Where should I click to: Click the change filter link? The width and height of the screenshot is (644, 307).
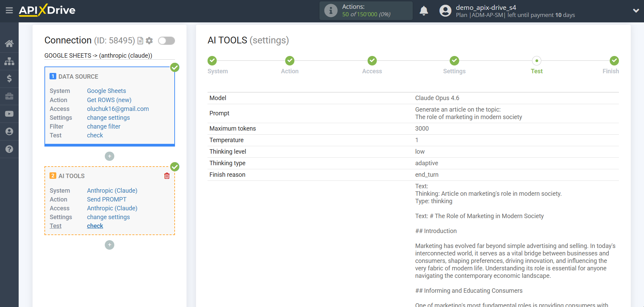(104, 127)
